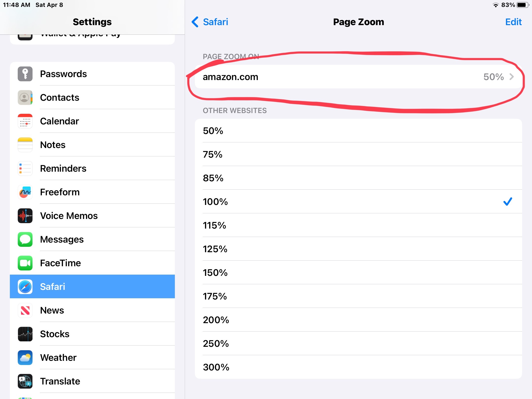Open the Passwords settings icon
Viewport: 532px width, 399px height.
pyautogui.click(x=25, y=74)
